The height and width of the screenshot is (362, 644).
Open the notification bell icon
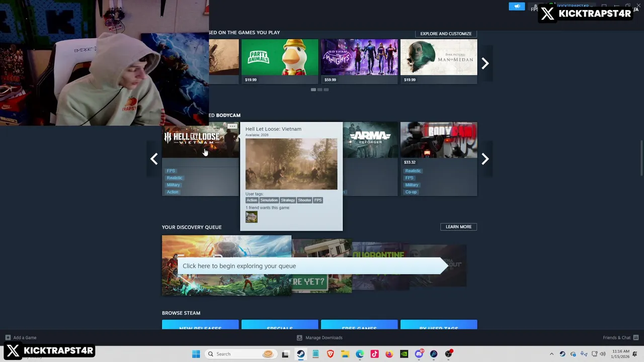tap(634, 354)
